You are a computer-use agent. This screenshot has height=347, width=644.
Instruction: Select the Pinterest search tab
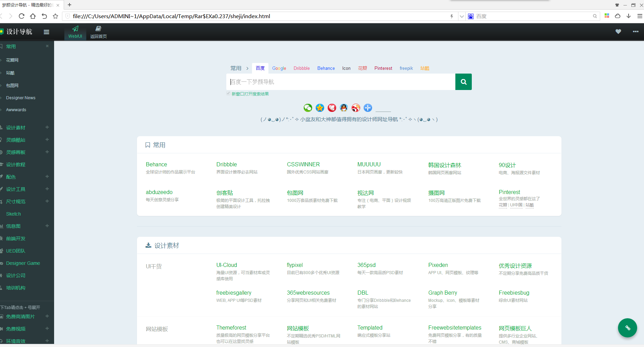click(x=383, y=68)
